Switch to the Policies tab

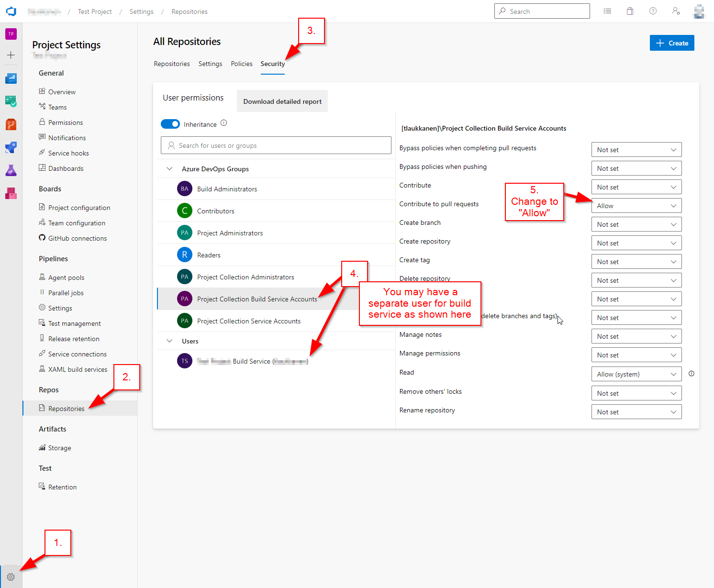(242, 64)
